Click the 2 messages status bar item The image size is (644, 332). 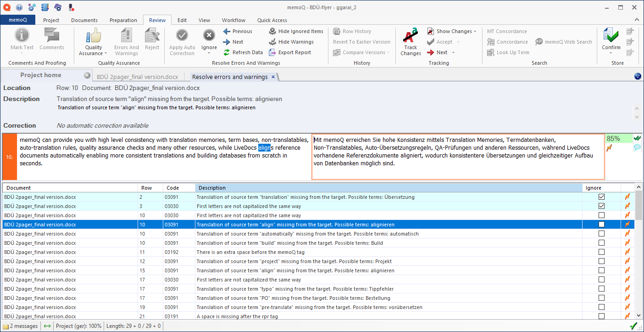pyautogui.click(x=21, y=326)
